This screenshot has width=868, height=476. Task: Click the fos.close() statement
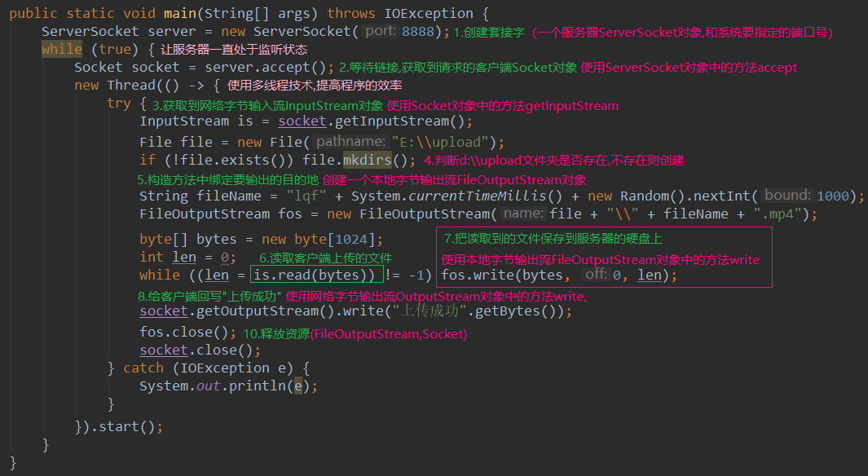188,332
